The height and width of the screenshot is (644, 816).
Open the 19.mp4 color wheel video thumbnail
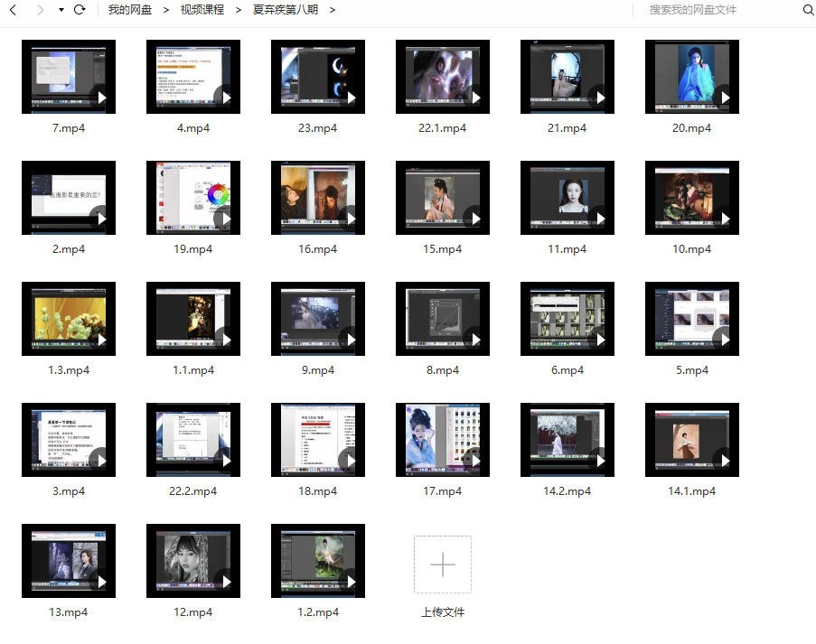(192, 198)
